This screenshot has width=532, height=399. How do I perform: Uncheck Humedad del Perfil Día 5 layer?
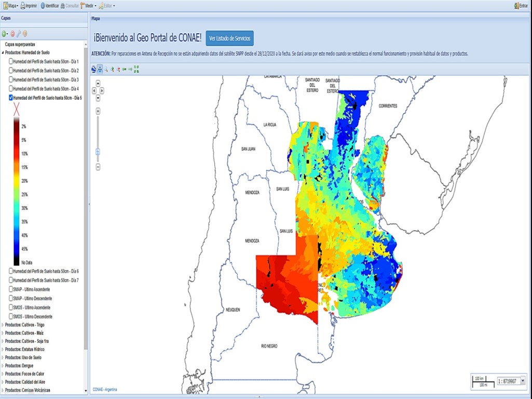click(11, 98)
